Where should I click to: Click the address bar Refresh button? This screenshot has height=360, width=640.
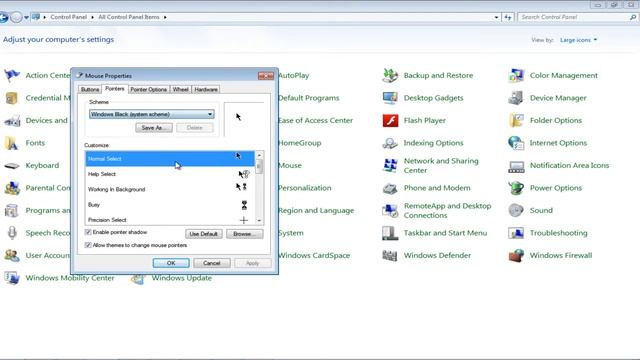pos(508,17)
